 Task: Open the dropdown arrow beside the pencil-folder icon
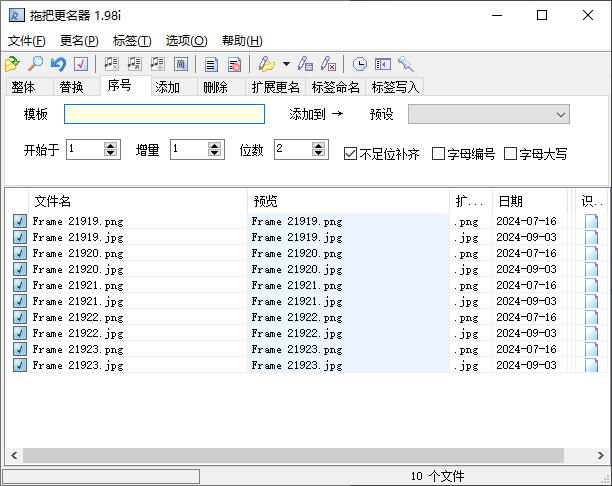click(x=286, y=64)
